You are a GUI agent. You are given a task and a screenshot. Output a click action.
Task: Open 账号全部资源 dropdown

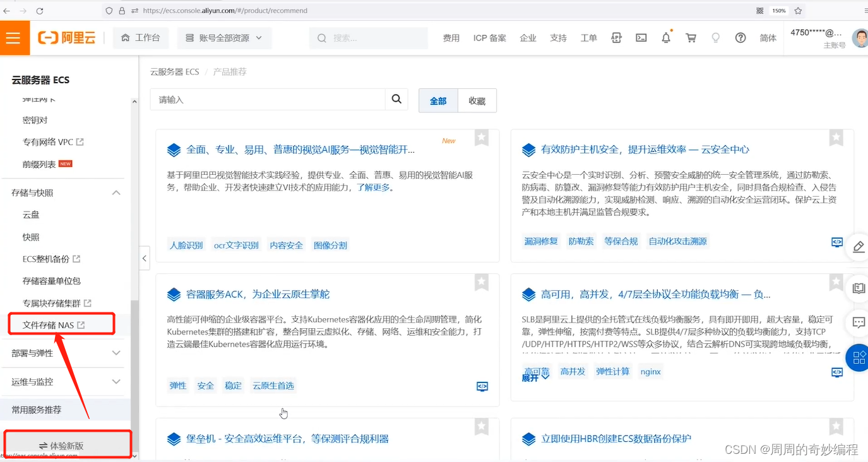[224, 38]
